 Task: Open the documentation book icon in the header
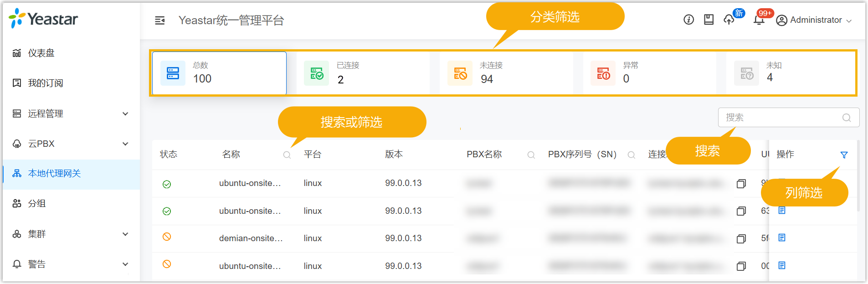pos(709,20)
